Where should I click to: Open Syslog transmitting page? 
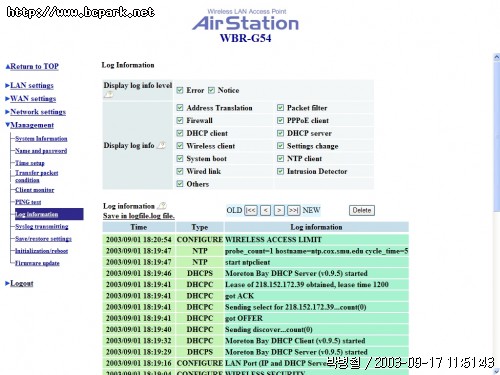42,227
